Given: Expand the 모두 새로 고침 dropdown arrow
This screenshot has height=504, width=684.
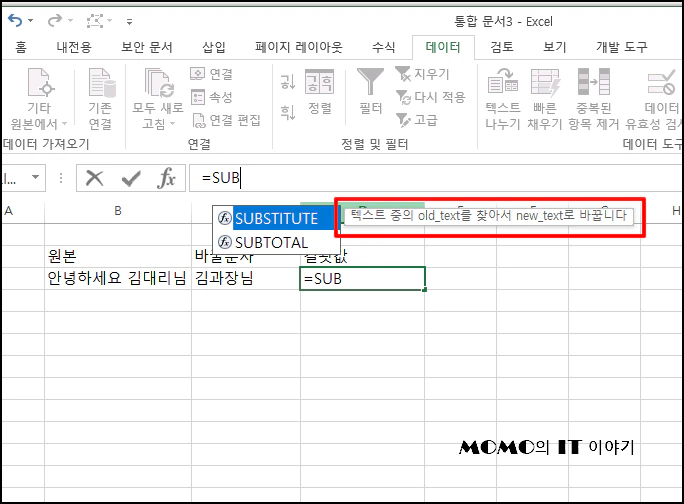Looking at the screenshot, I should (x=172, y=124).
